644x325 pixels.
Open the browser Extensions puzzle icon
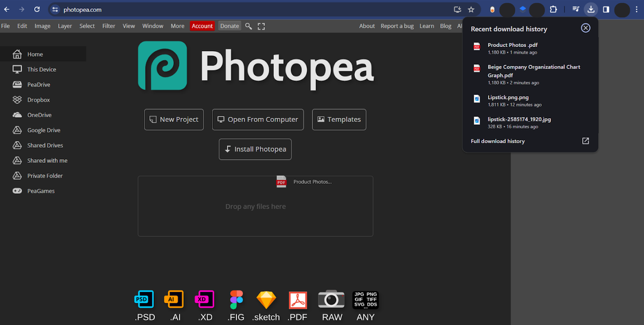click(x=553, y=9)
